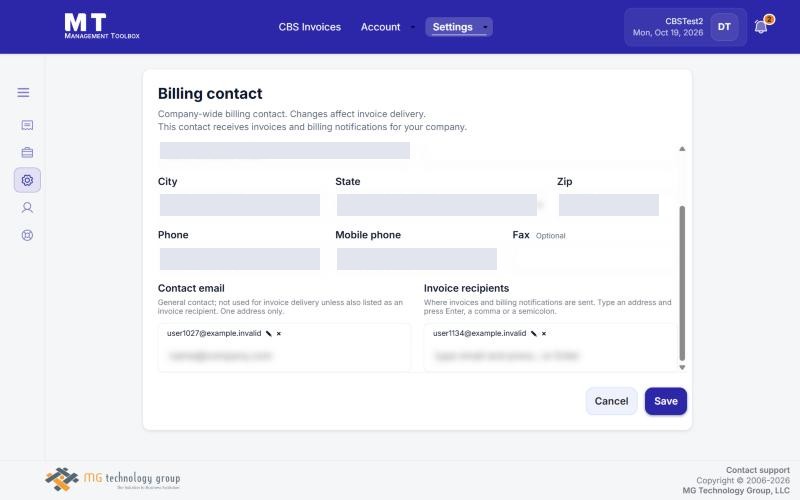The image size is (800, 500).
Task: Click the DT user avatar
Action: tap(724, 27)
